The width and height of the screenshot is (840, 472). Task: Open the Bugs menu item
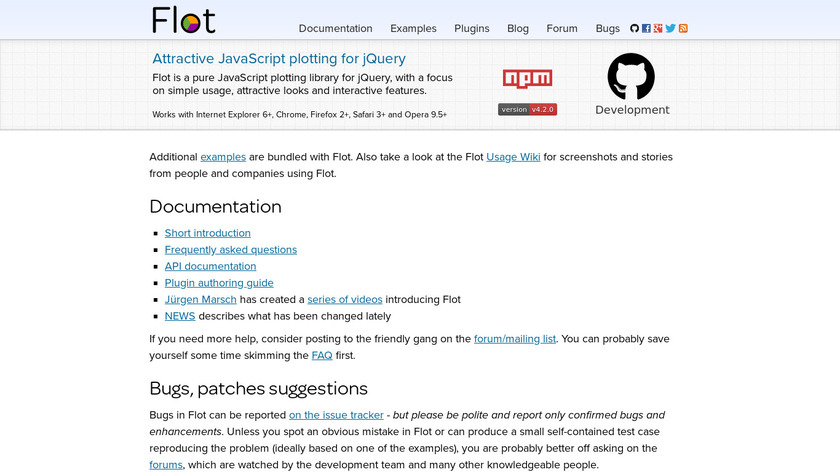608,28
